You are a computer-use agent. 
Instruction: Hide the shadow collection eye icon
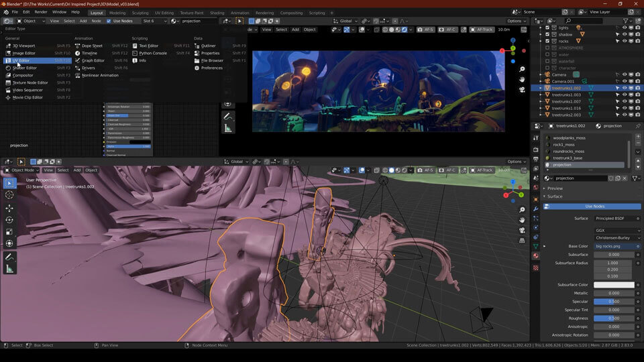[625, 34]
